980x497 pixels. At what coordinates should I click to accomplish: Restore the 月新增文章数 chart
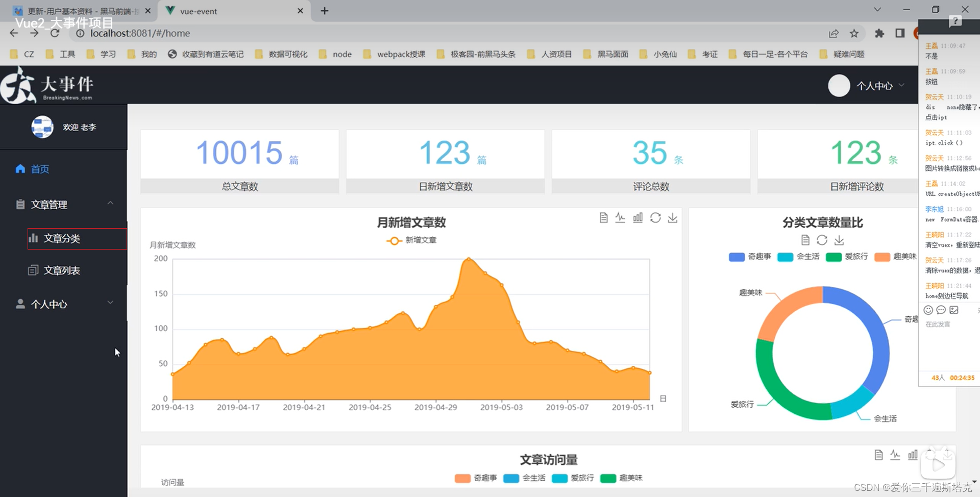pos(655,218)
